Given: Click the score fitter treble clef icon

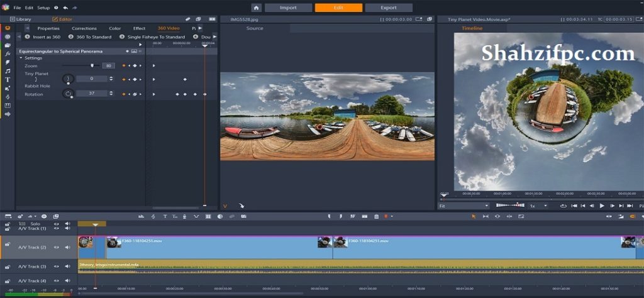Looking at the screenshot, I should pos(153,216).
